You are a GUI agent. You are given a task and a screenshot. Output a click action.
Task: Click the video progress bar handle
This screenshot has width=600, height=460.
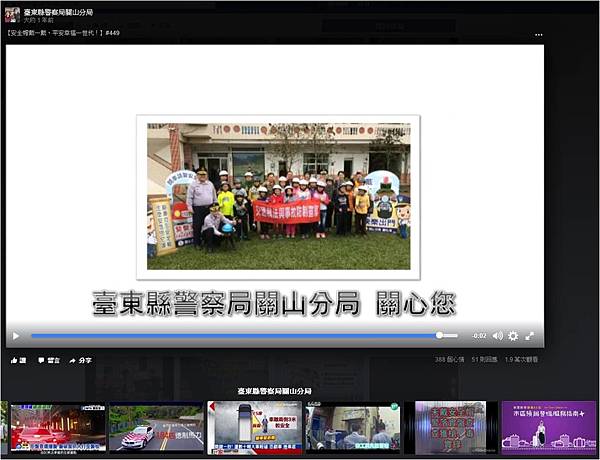click(x=439, y=336)
